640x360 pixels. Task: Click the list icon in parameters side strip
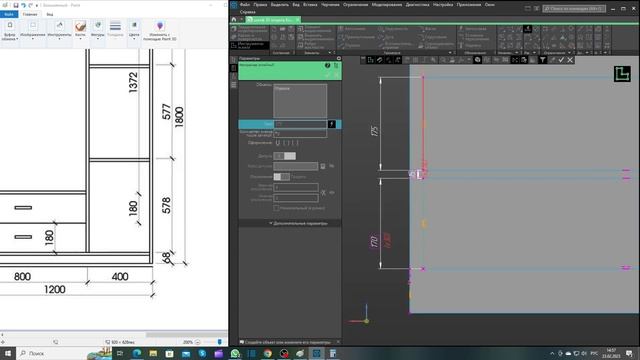(233, 85)
